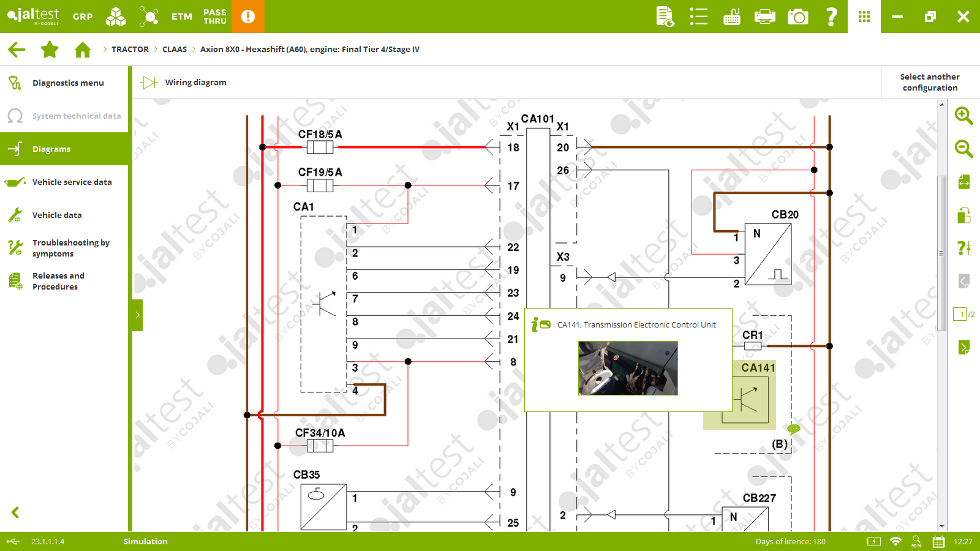Click the diagram vertical scrollbar
The image size is (980, 551).
941,253
